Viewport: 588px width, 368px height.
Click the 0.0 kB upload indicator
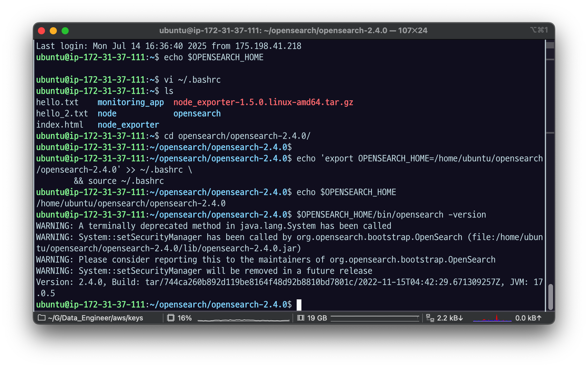click(528, 318)
